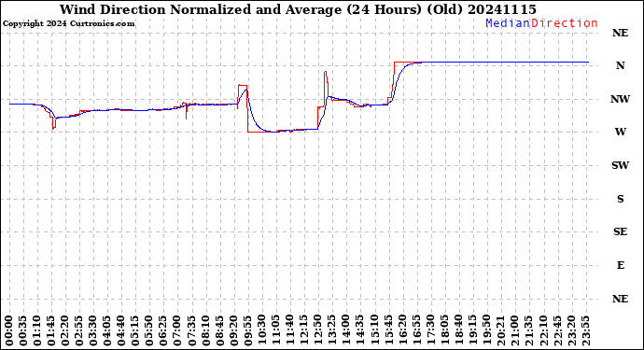Click the 01:45 time axis label
The height and width of the screenshot is (350, 644).
(x=51, y=331)
